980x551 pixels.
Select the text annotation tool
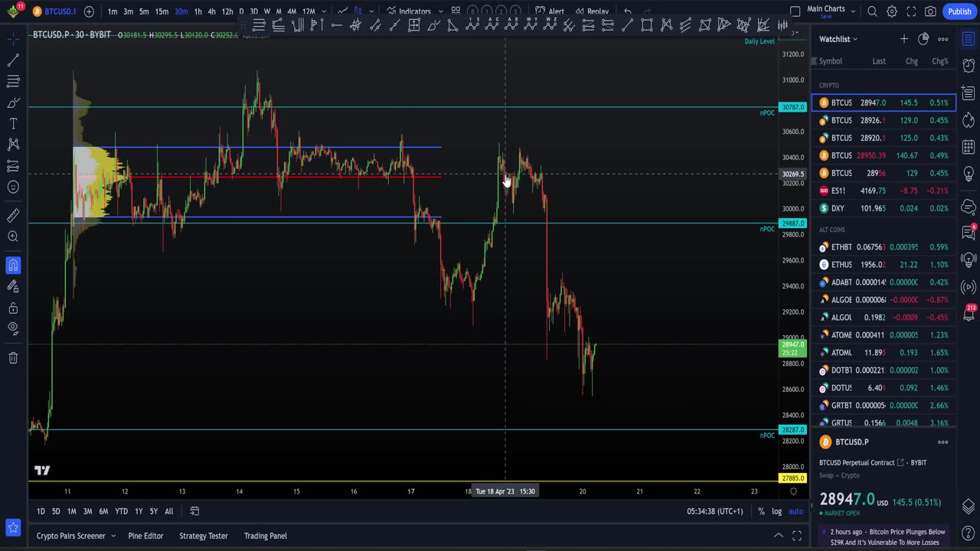[13, 123]
